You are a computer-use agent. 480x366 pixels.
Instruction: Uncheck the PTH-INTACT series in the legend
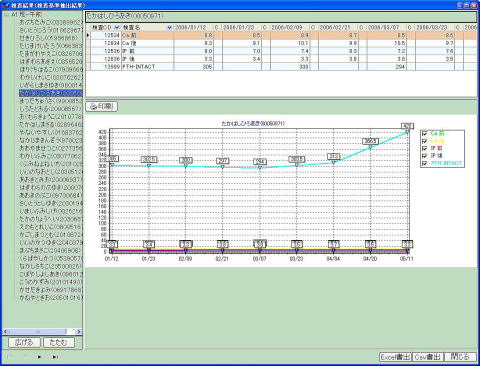click(425, 163)
